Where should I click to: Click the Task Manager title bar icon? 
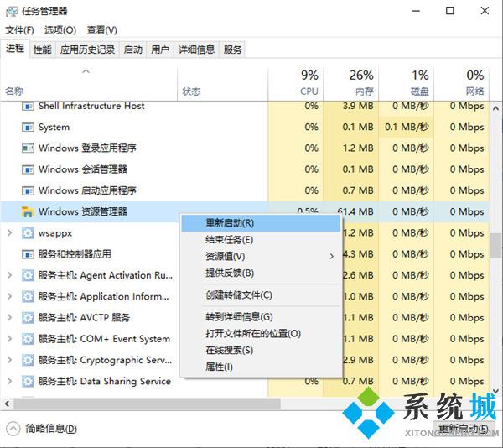pos(12,12)
